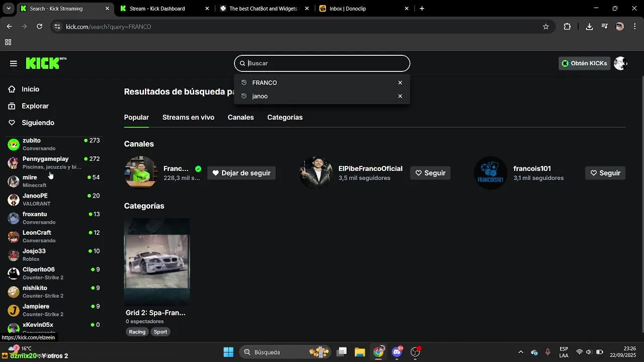The height and width of the screenshot is (362, 644).
Task: Click the Sport tag
Action: tap(160, 332)
